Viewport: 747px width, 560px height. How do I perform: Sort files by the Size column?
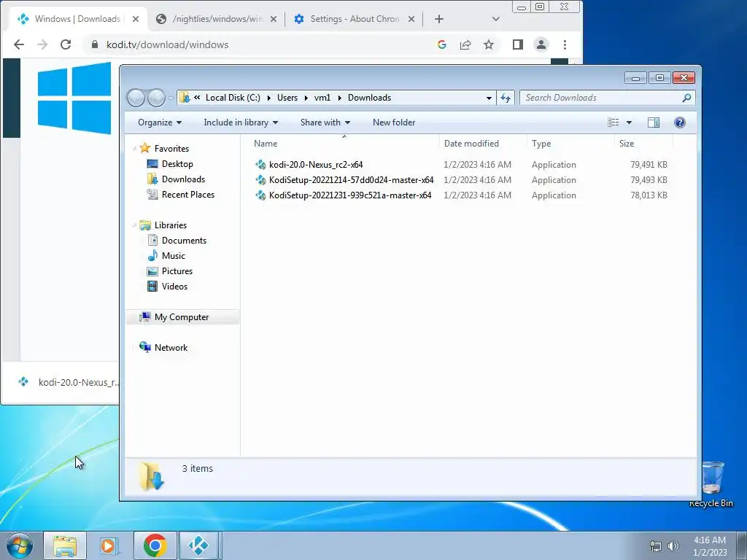[x=643, y=144]
